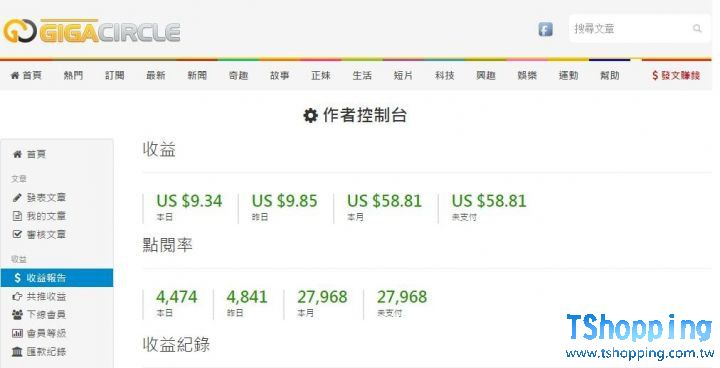Screen dimensions: 720x368
Task: Click the house icon in the sidebar
Action: 17,154
